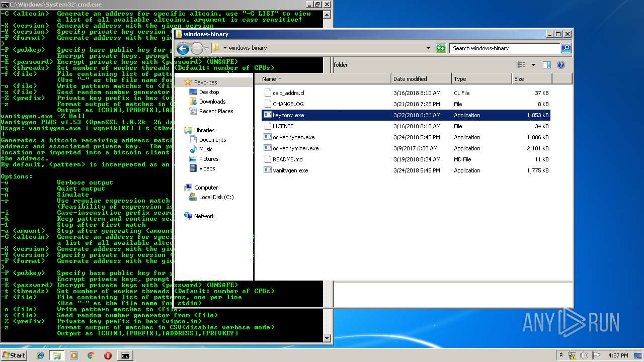This screenshot has width=644, height=362.
Task: Launch Internet Explorer from taskbar
Action: (41, 355)
